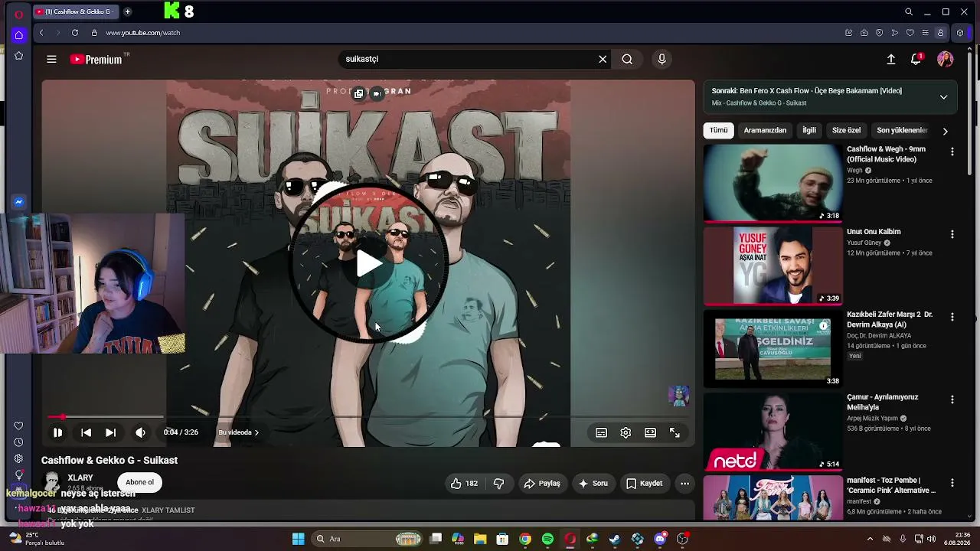The width and height of the screenshot is (980, 551).
Task: Open the XLARY channel name
Action: [x=80, y=478]
